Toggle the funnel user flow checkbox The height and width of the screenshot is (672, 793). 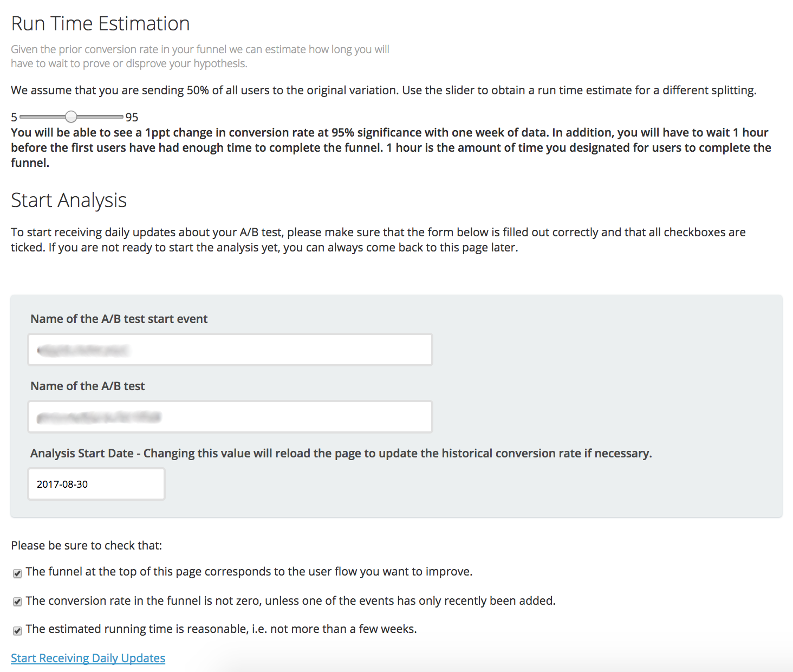[17, 573]
